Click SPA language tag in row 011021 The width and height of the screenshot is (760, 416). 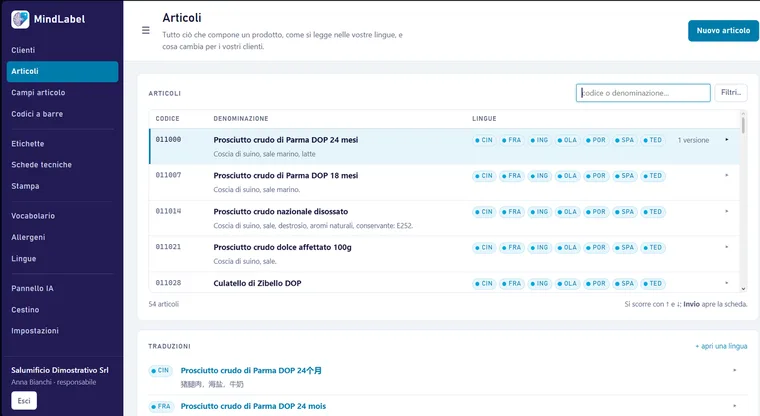(x=624, y=247)
